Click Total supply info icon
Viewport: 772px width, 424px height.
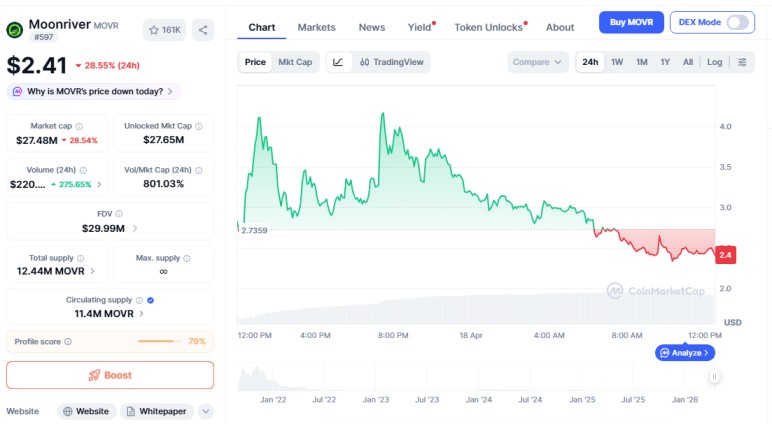coord(80,258)
